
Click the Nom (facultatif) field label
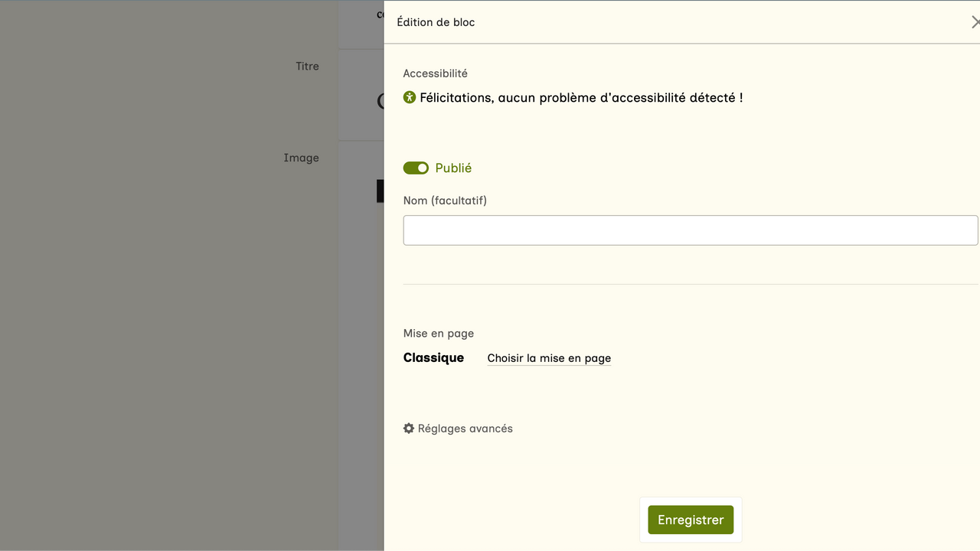point(445,201)
